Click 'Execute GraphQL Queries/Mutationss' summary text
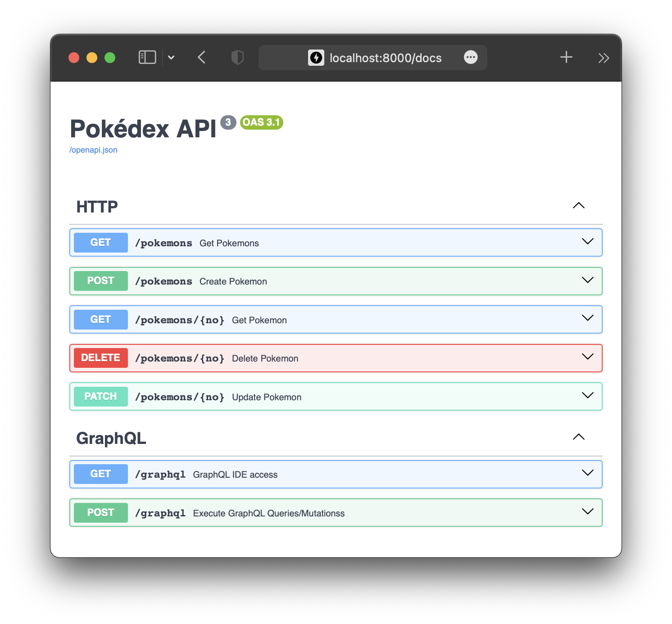The image size is (672, 624). (x=269, y=513)
